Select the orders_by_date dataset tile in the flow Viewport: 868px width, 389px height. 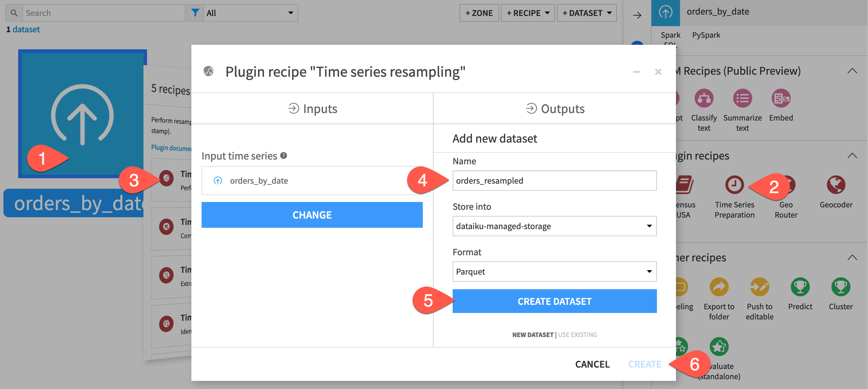tap(82, 114)
